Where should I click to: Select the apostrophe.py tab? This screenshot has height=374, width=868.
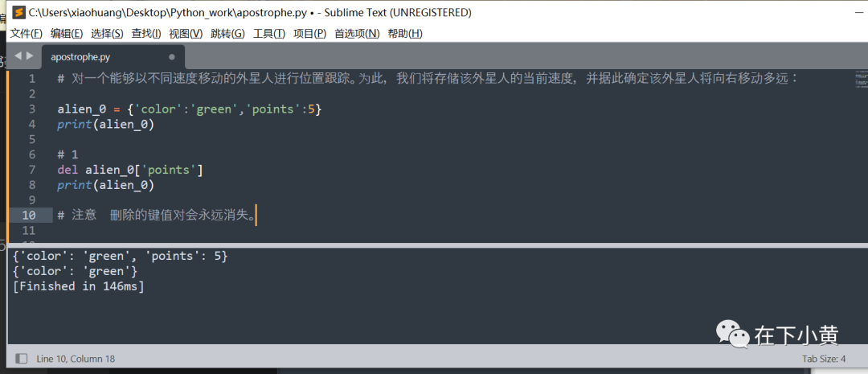(x=113, y=56)
